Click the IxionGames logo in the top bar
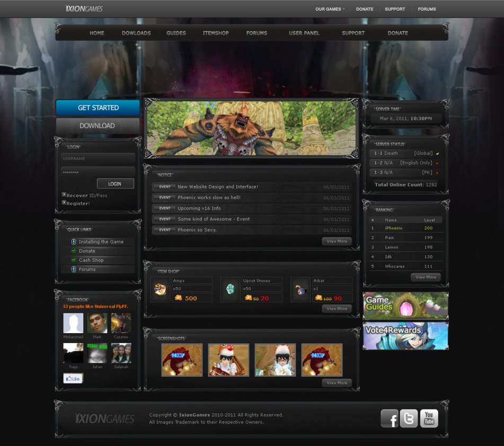This screenshot has height=446, width=504. pyautogui.click(x=84, y=8)
